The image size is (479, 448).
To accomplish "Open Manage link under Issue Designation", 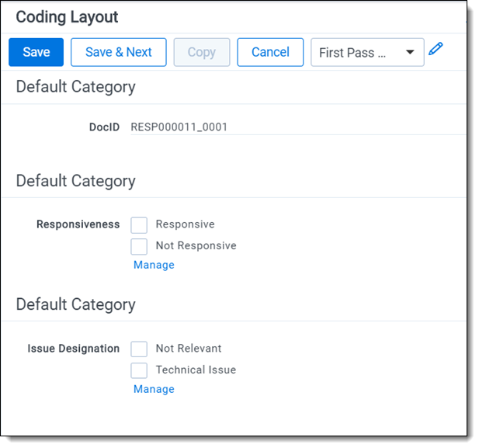I will coord(154,389).
